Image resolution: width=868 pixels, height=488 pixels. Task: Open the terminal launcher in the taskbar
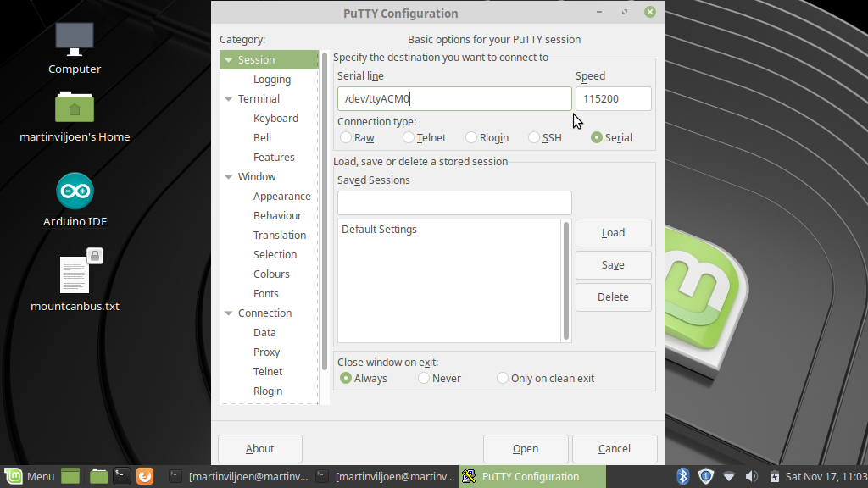[121, 476]
